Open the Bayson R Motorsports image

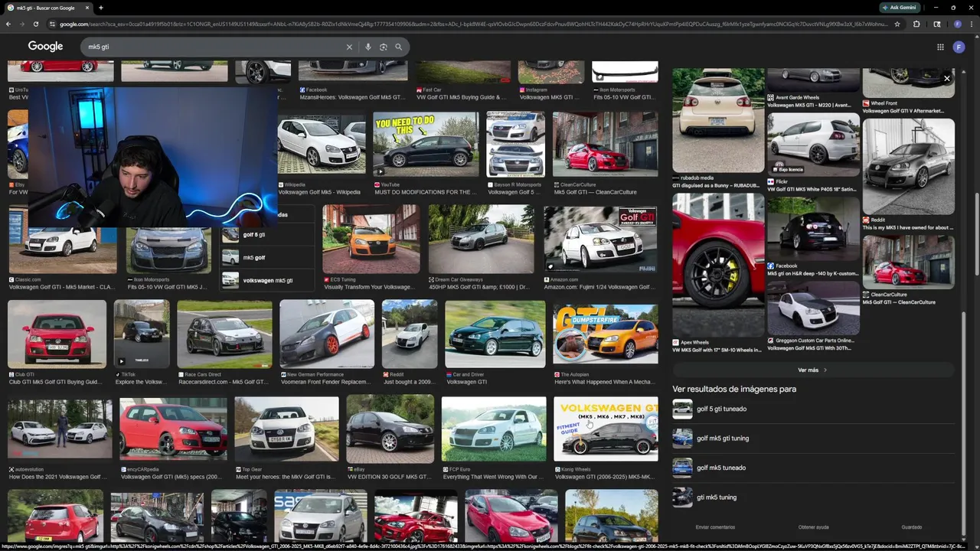click(x=515, y=144)
